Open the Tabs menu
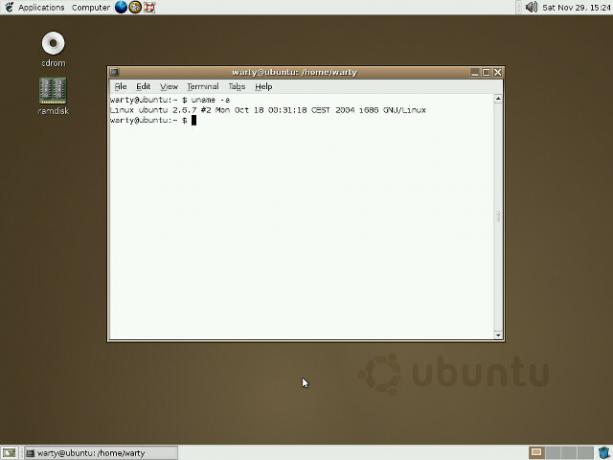613x460 pixels. coord(237,86)
